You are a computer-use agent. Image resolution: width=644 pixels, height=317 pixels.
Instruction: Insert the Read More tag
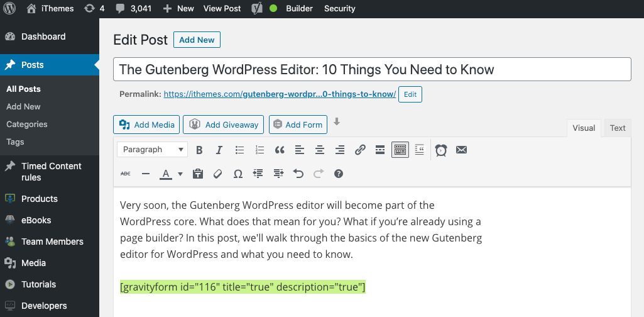pyautogui.click(x=380, y=150)
